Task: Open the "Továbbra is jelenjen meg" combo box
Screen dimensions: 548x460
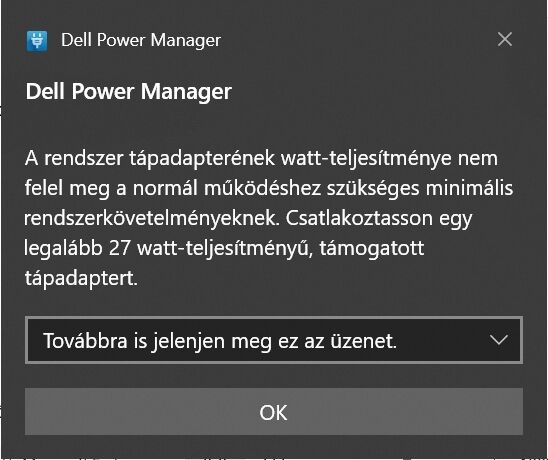Action: coord(274,340)
